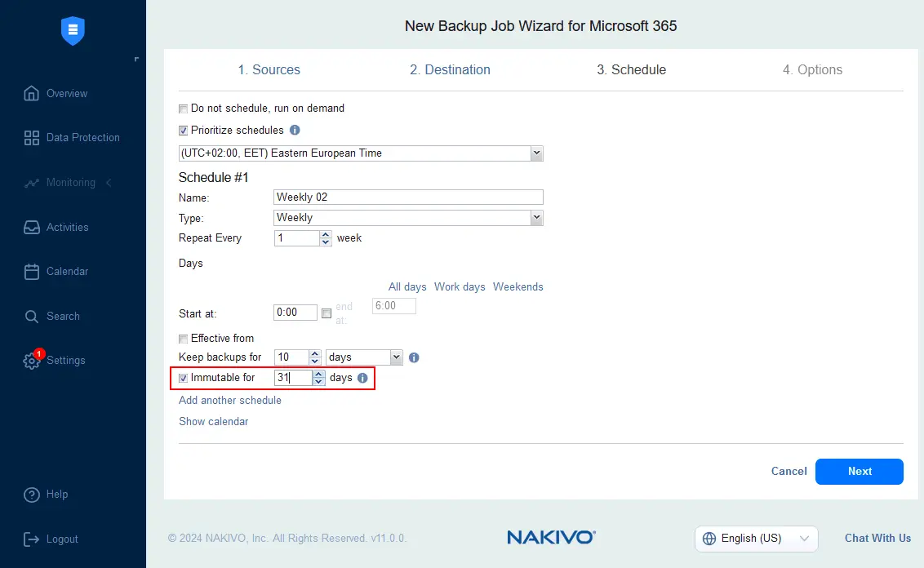The height and width of the screenshot is (568, 924).
Task: Click the Next button
Action: point(860,472)
